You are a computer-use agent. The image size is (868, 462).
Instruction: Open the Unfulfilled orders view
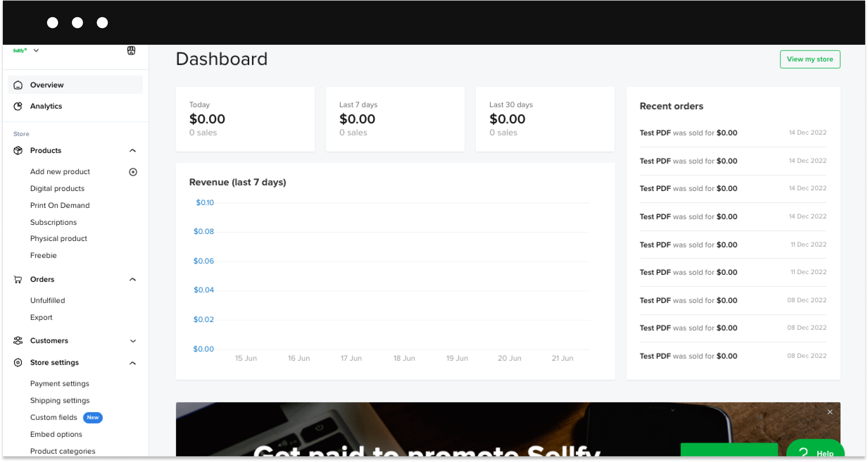(x=47, y=300)
